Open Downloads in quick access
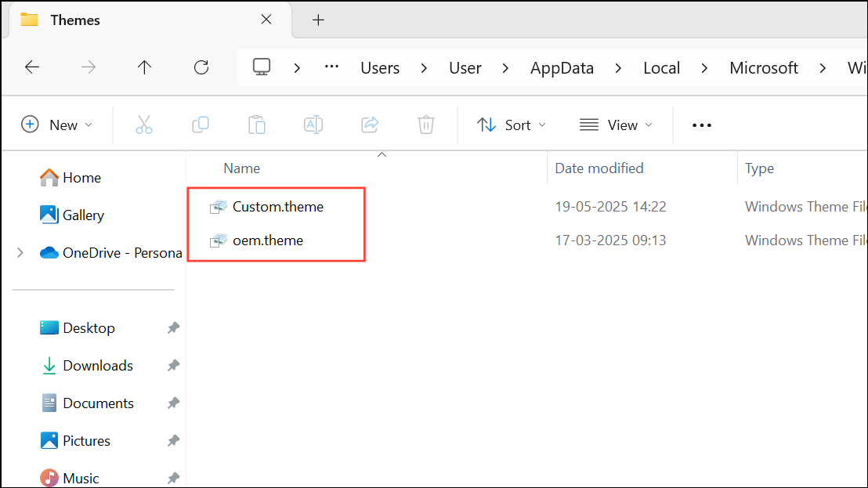Viewport: 868px width, 488px height. (87, 366)
